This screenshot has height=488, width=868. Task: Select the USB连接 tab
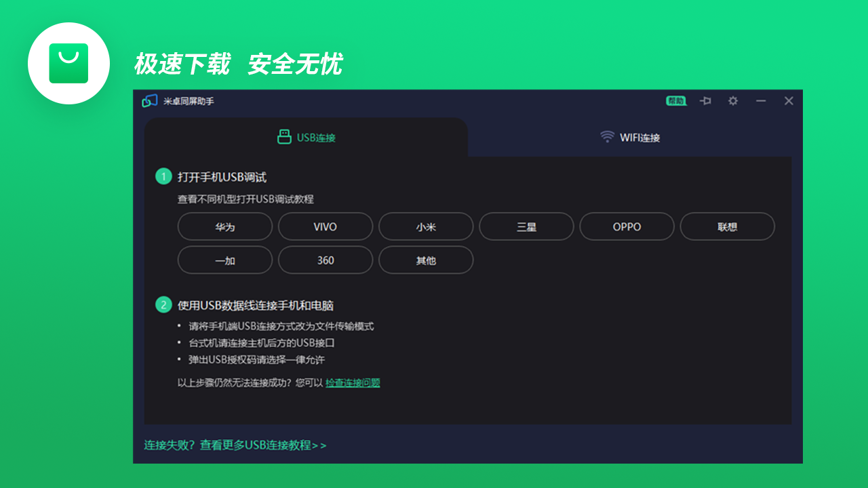pyautogui.click(x=305, y=137)
